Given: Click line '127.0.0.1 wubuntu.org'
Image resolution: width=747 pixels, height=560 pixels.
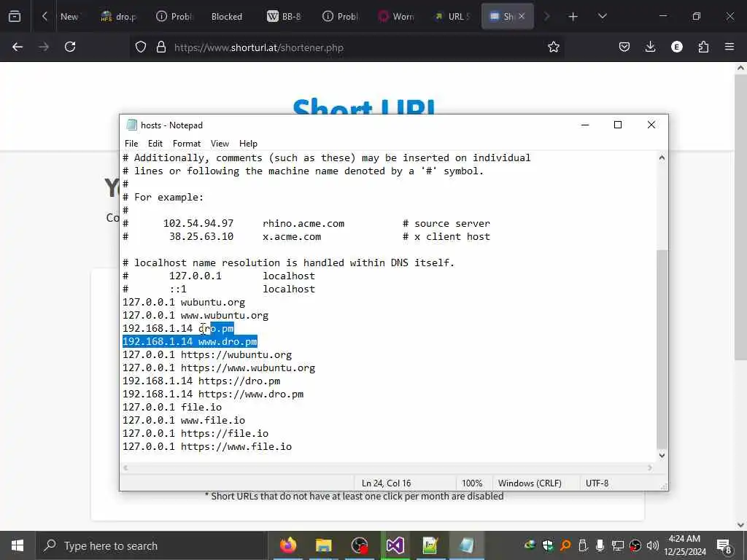Looking at the screenshot, I should [x=184, y=303].
